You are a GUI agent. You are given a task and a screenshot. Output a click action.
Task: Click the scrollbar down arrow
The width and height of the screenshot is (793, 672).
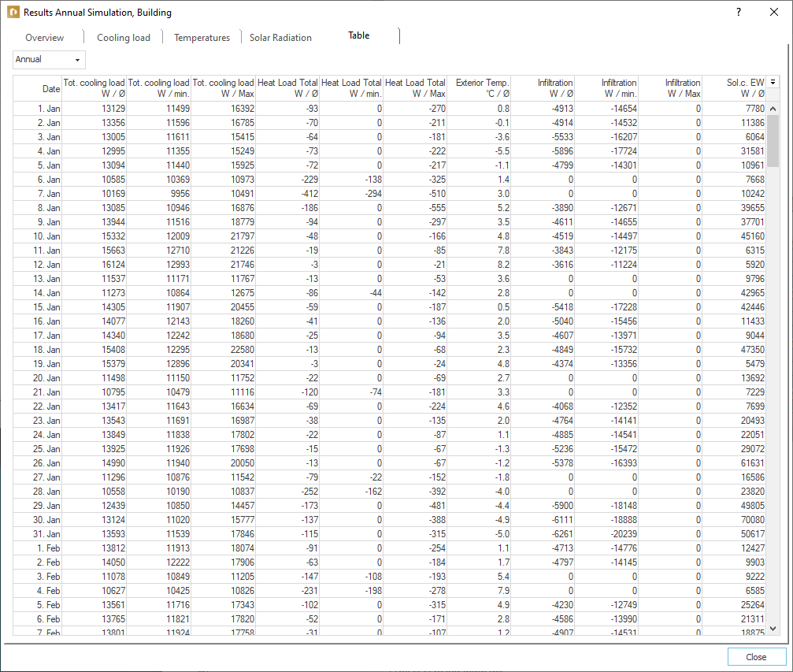tap(773, 629)
